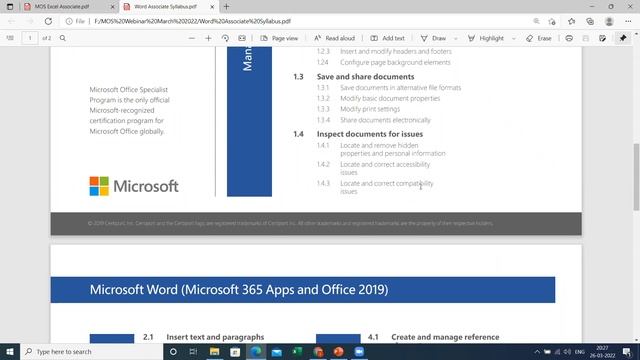The height and width of the screenshot is (360, 640).
Task: Click 'Insert and modify headers and footers' line
Action: coord(396,51)
